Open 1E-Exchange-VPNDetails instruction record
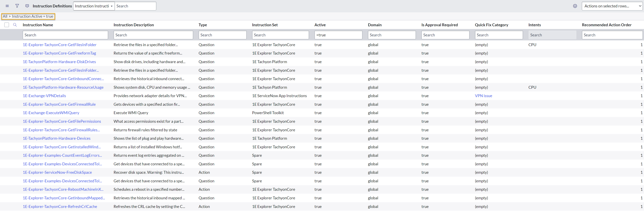The width and height of the screenshot is (644, 215). pyautogui.click(x=44, y=96)
